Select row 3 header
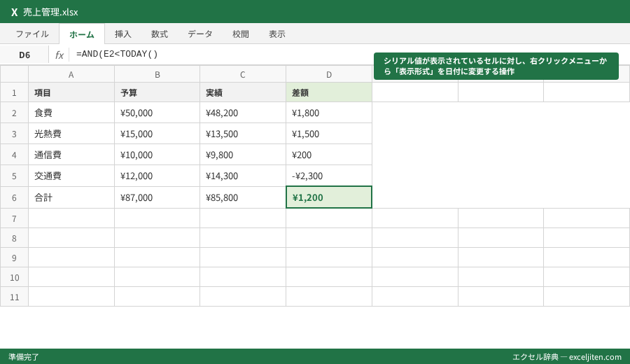The width and height of the screenshot is (630, 364). click(x=14, y=134)
